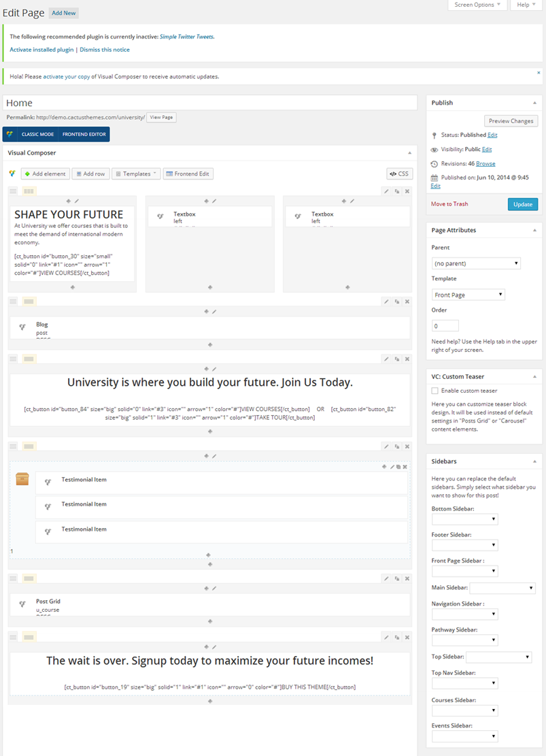Delete the Blog row using its X icon
The image size is (546, 756).
pos(407,301)
